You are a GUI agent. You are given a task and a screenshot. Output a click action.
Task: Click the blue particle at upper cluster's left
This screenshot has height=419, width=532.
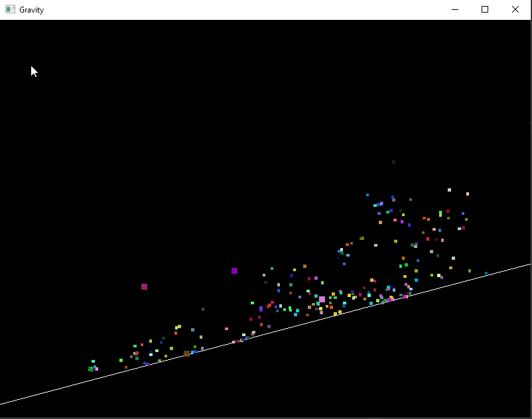(367, 195)
